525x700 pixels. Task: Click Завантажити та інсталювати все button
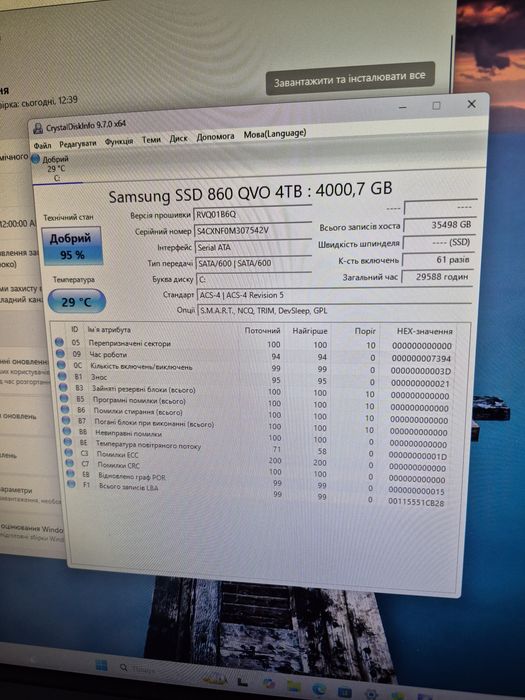click(350, 78)
